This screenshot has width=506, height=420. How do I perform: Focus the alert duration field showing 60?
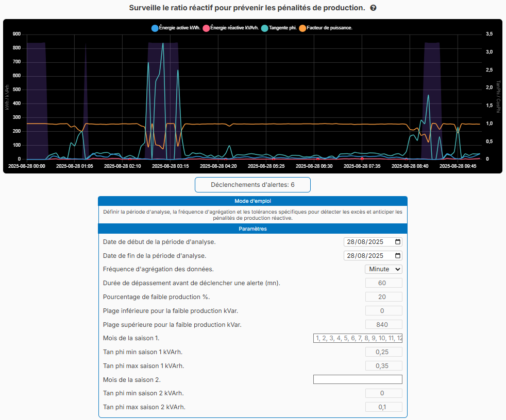pyautogui.click(x=384, y=283)
